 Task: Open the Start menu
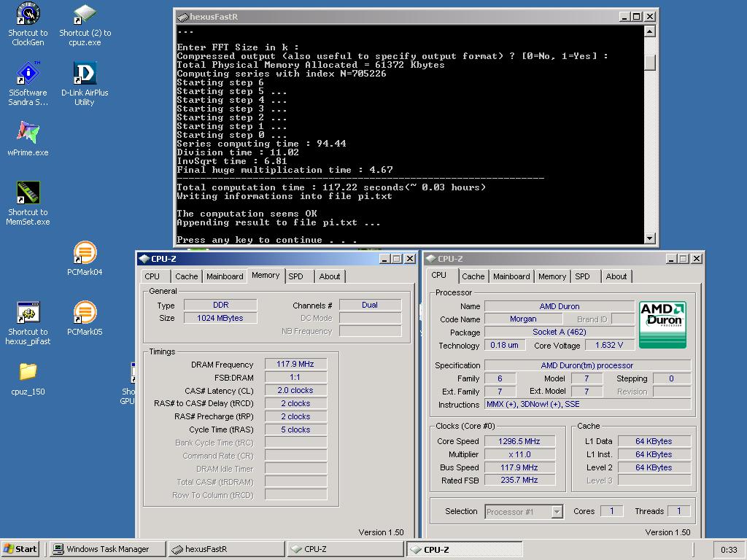(20, 549)
